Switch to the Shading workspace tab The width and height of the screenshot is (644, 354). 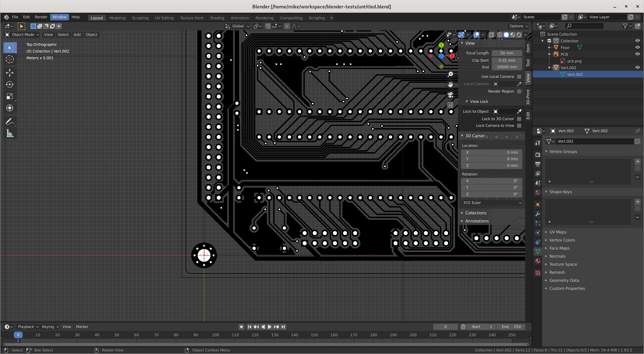217,18
